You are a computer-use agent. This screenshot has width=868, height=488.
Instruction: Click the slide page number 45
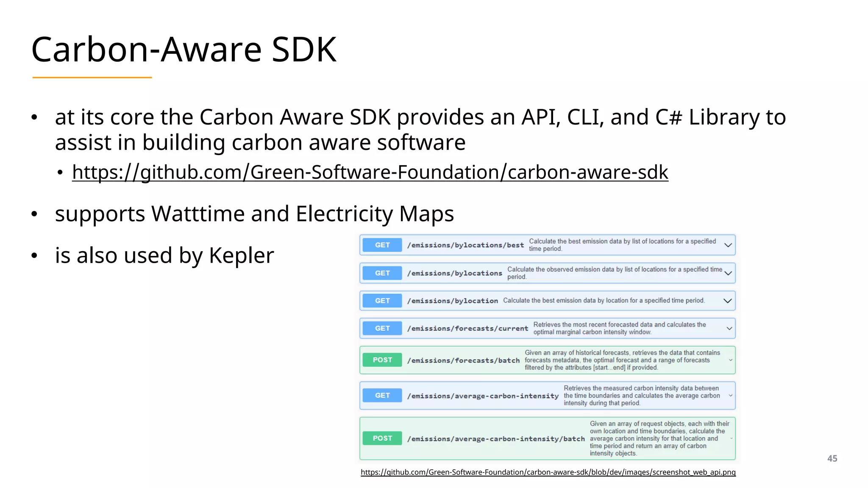(x=832, y=458)
